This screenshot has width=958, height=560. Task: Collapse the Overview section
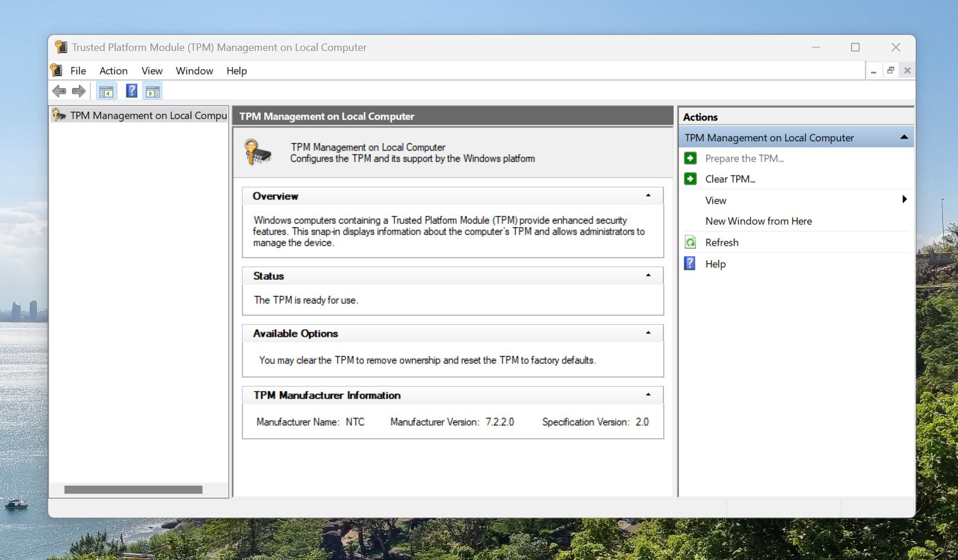(648, 196)
